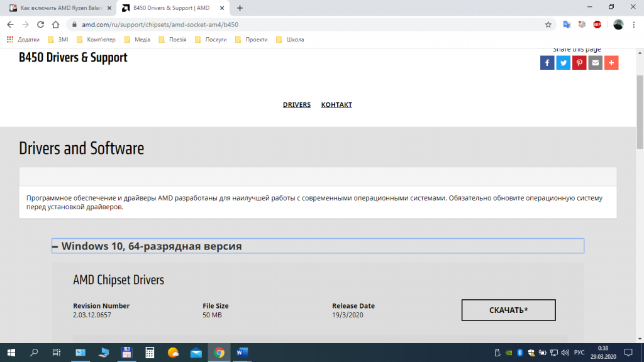Share the page via the Twitter icon

[x=563, y=62]
